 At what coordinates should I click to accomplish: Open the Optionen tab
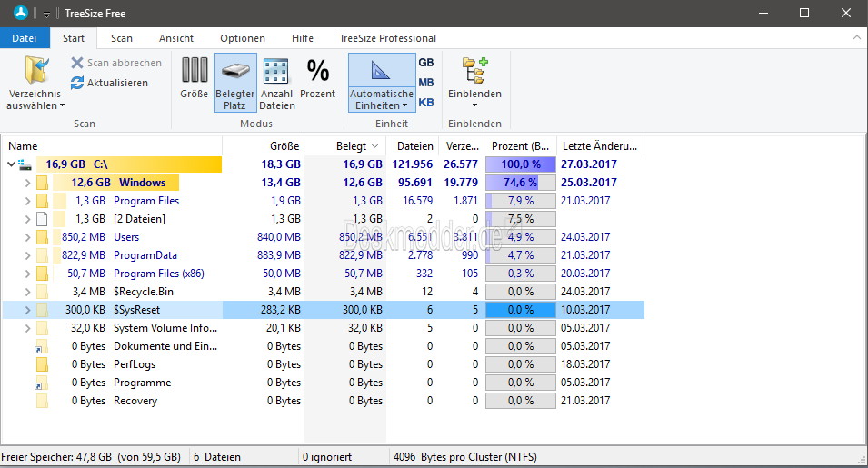[x=243, y=38]
